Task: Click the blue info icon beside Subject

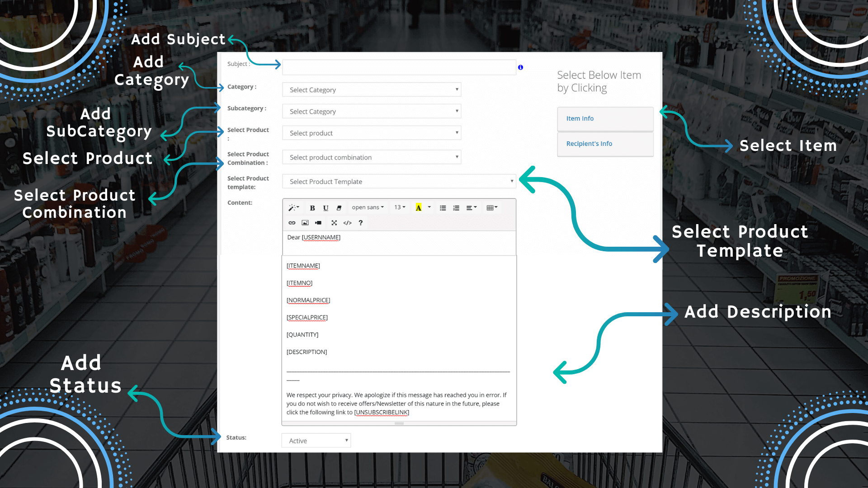Action: coord(520,67)
